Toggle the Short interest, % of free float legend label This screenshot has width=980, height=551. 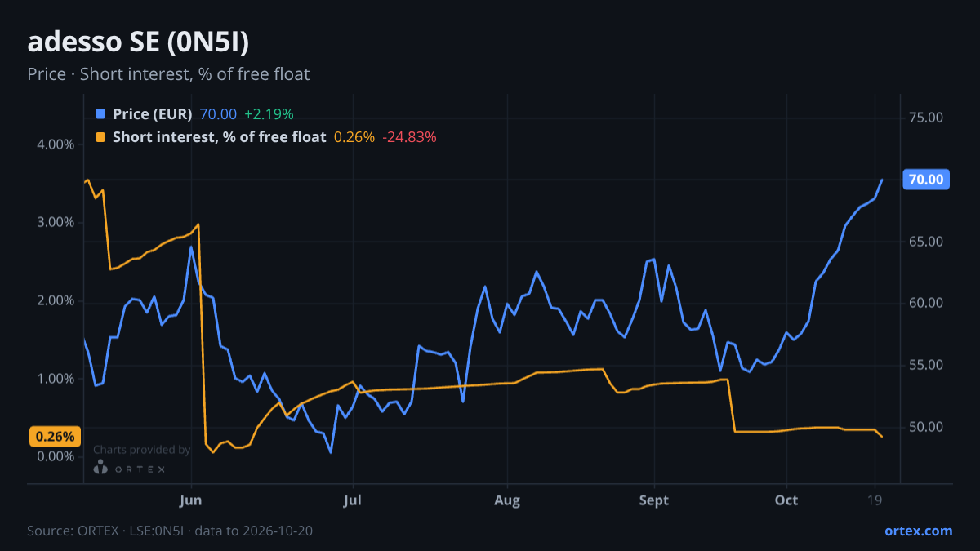[220, 137]
